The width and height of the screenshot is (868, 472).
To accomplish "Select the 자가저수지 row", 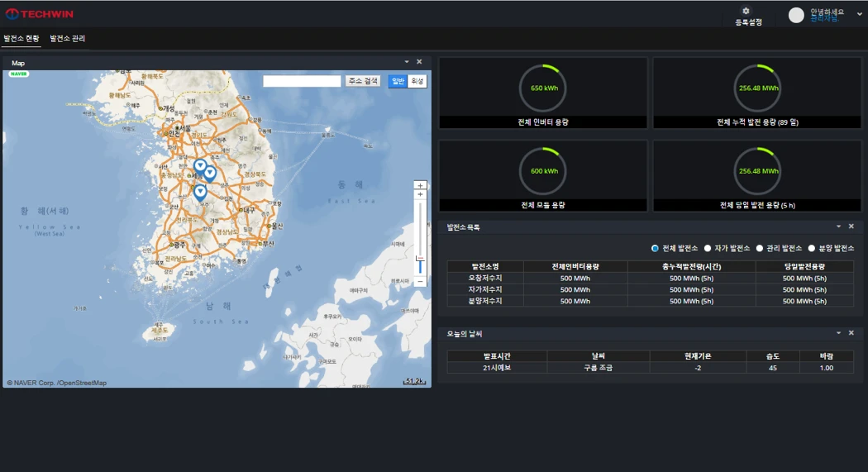I will [651, 289].
